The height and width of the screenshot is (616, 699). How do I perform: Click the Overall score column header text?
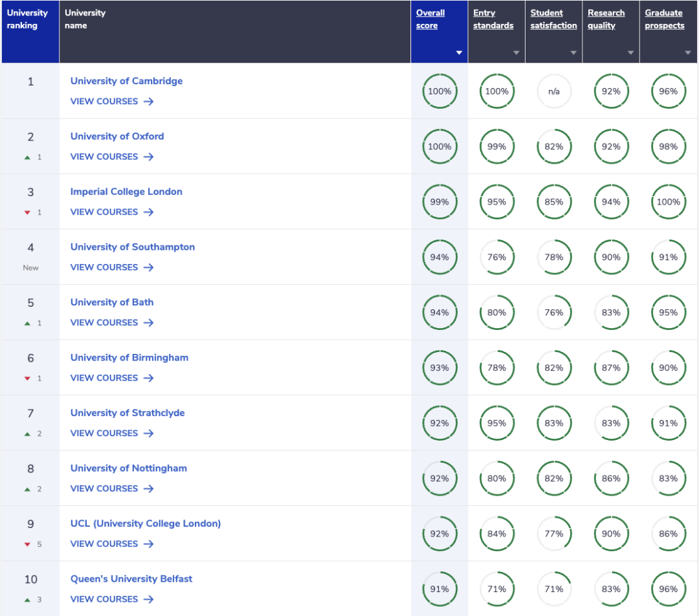[430, 19]
